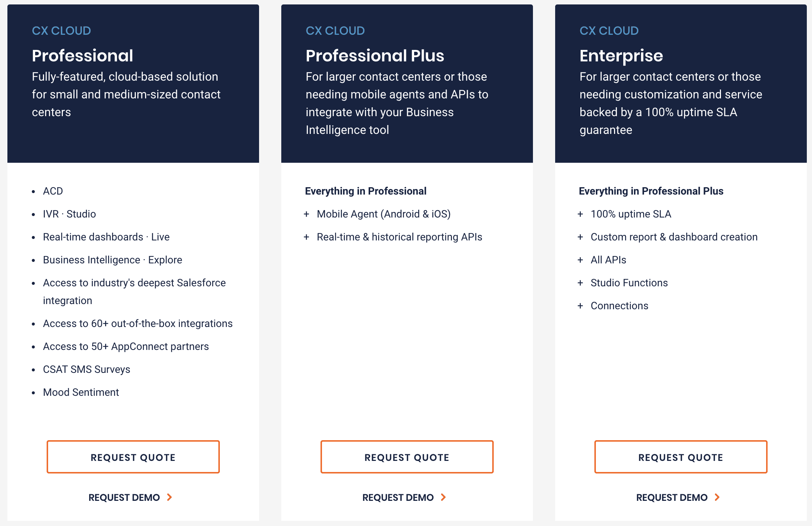Click orange chevron arrow beside Professional Request Demo

pos(170,497)
